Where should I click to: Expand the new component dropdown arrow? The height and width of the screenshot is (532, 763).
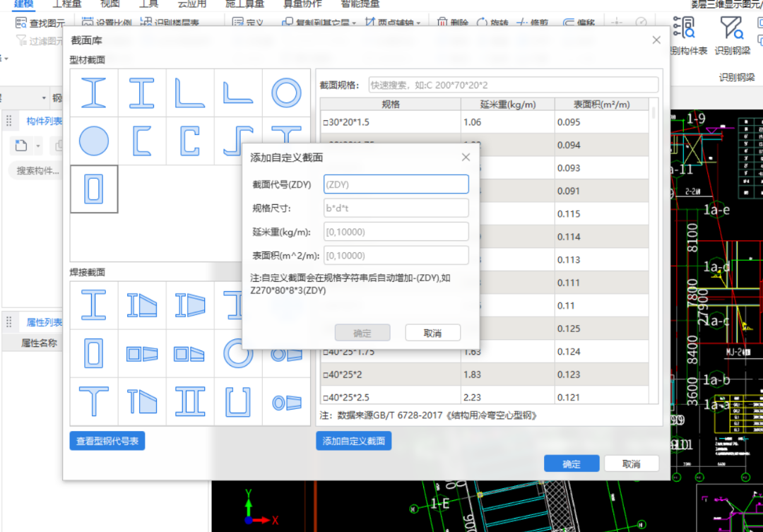(x=38, y=146)
